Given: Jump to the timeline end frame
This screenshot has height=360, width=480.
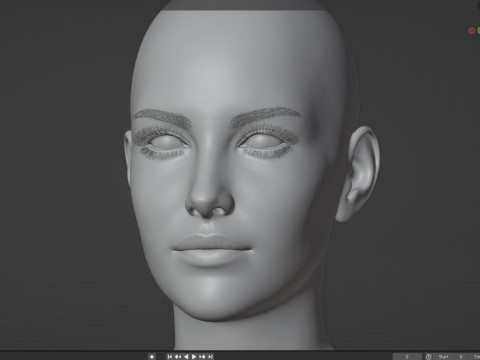Looking at the screenshot, I should (210, 357).
